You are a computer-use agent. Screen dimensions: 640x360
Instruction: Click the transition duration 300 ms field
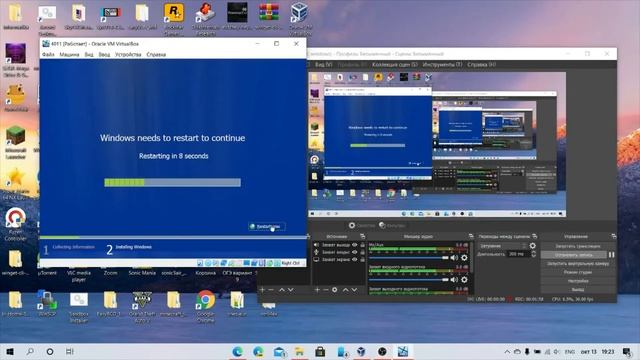(518, 254)
